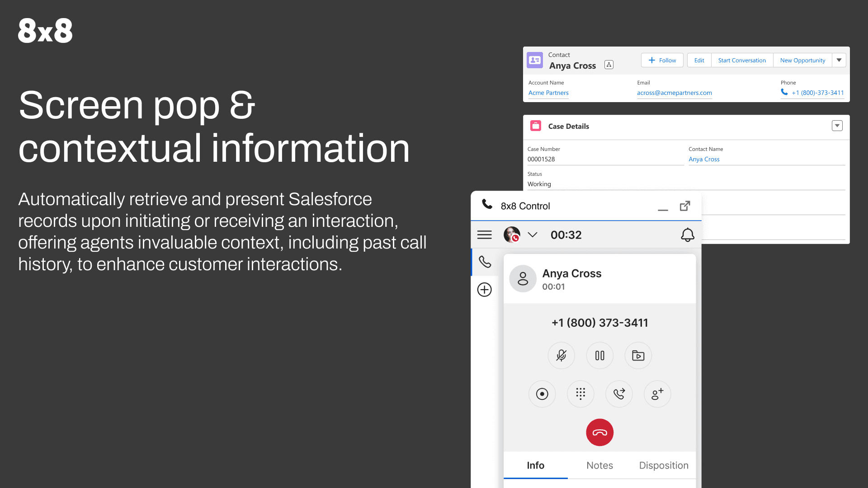Open Anya Cross contact name link in Case Details

point(704,159)
